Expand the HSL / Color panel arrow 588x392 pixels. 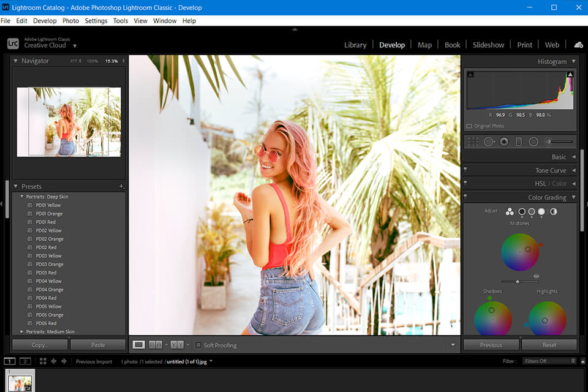click(x=573, y=184)
